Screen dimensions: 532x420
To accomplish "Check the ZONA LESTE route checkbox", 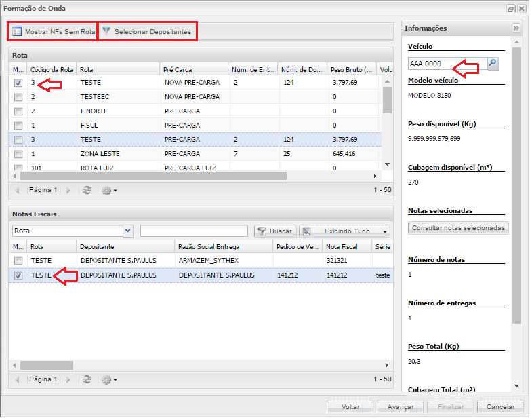I will point(18,154).
